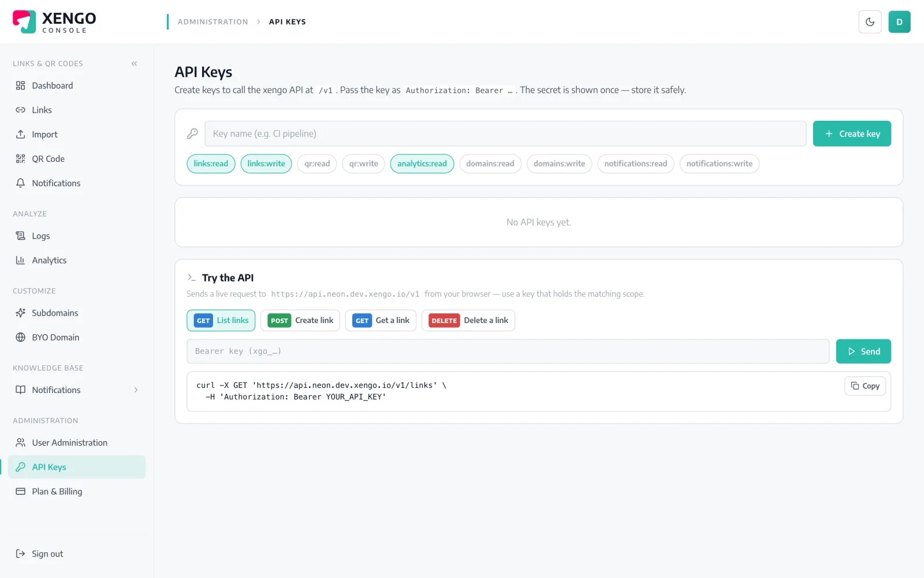Select the GET Get a link request tab

[381, 320]
